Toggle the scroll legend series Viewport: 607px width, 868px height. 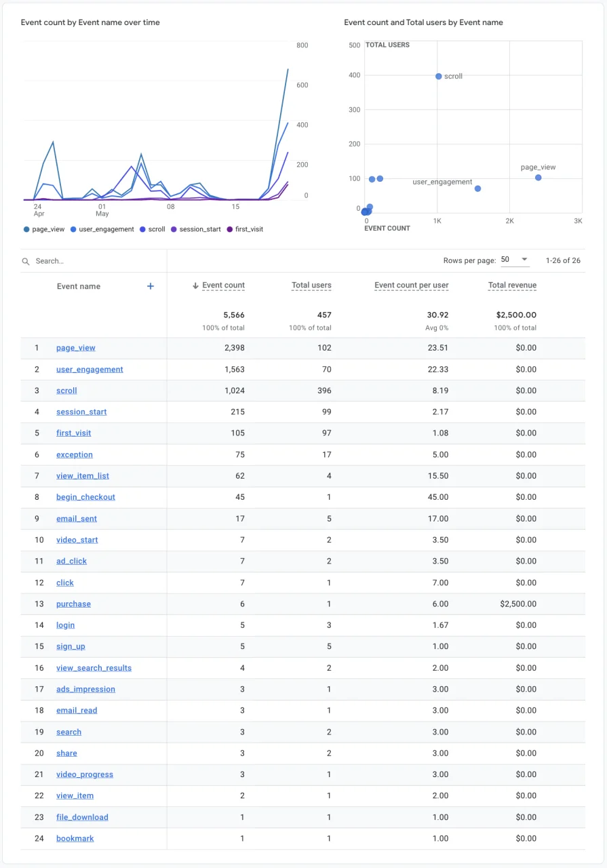point(152,229)
